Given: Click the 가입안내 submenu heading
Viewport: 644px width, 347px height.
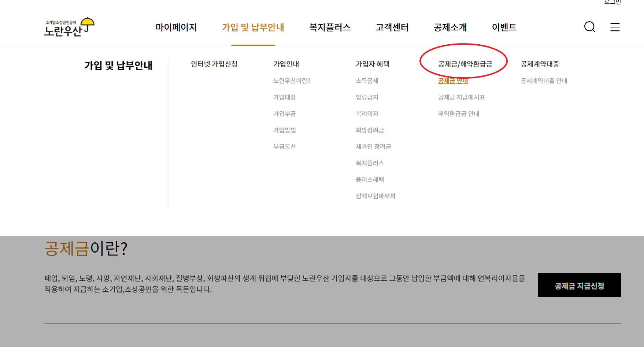Looking at the screenshot, I should (x=286, y=64).
